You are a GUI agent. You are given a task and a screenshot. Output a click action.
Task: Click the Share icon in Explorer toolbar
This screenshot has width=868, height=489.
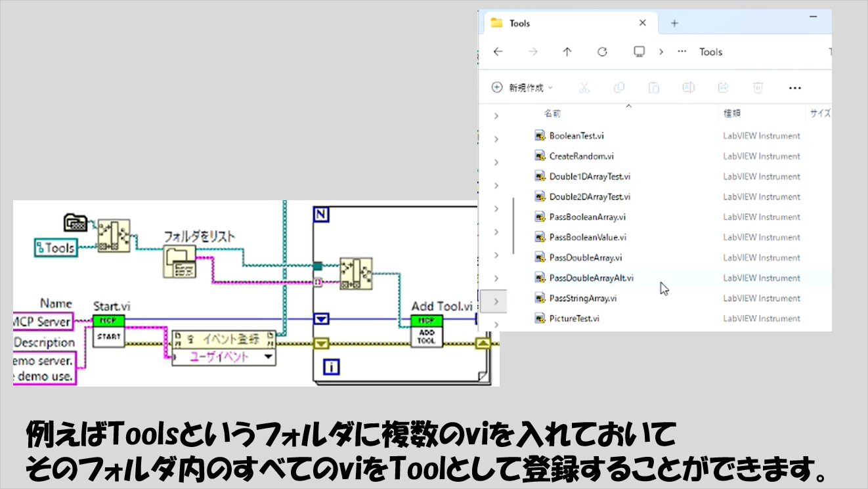(x=724, y=87)
